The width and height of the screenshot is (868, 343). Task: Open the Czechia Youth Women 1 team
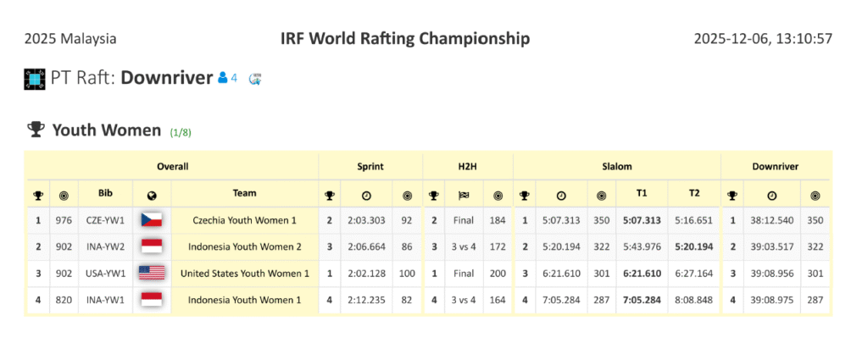pyautogui.click(x=244, y=221)
